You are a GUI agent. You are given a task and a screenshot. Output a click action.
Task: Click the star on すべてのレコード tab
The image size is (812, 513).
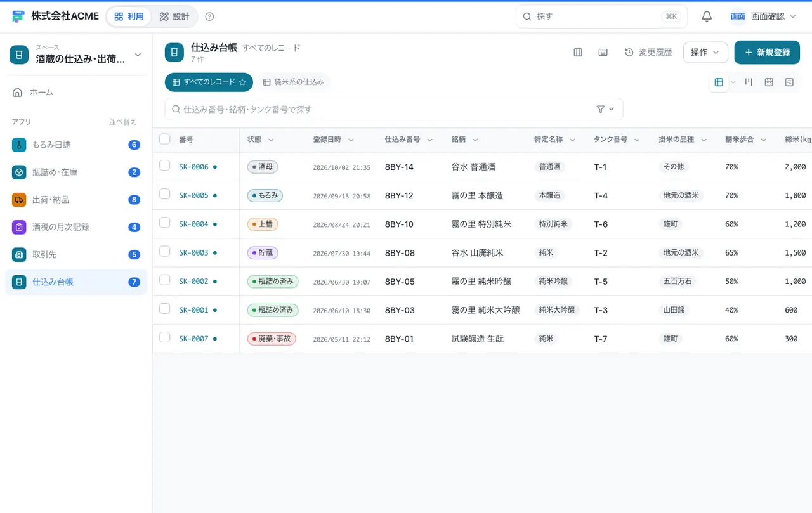pos(242,82)
